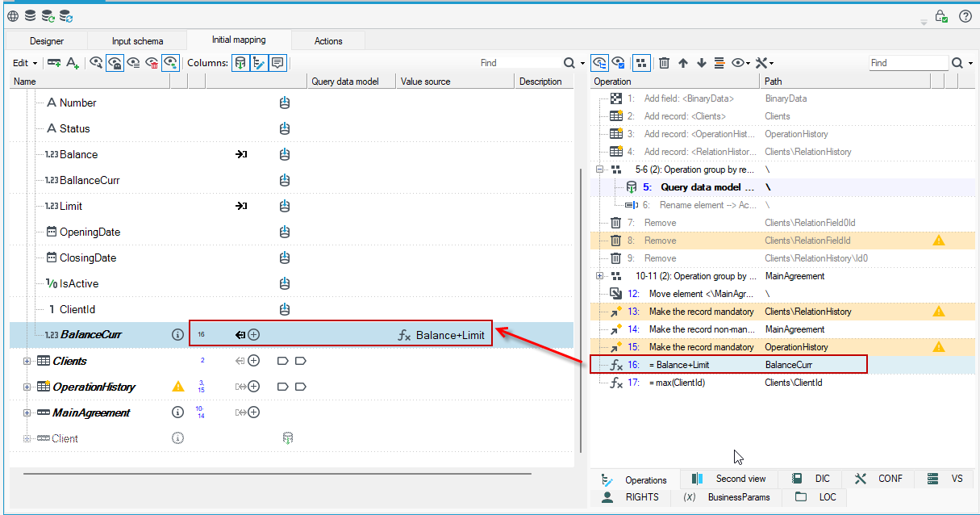Image resolution: width=980 pixels, height=515 pixels.
Task: Click the info icon on BalanceCurr row
Action: (177, 334)
